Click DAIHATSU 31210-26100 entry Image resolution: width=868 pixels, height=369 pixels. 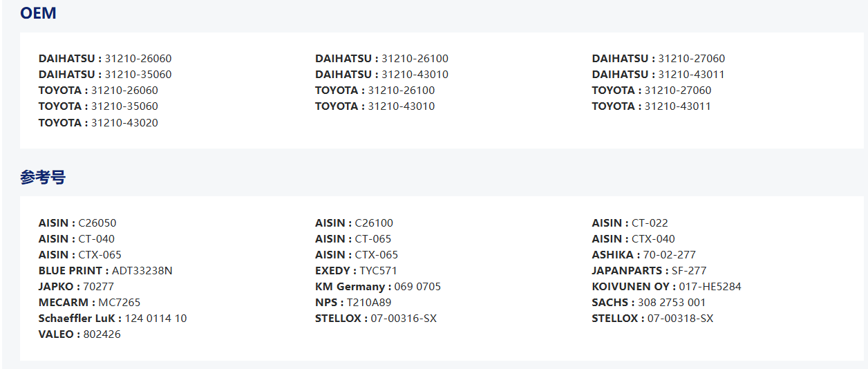(x=381, y=59)
